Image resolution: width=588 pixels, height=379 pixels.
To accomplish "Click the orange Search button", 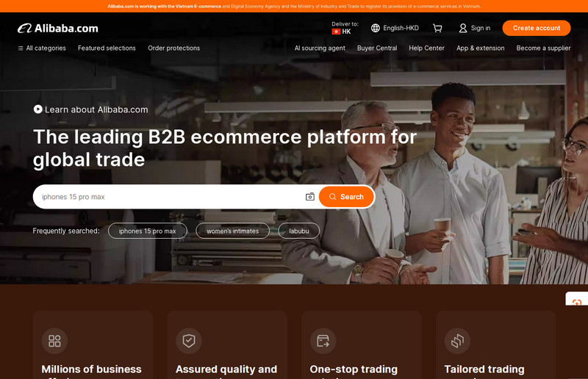I will click(346, 197).
